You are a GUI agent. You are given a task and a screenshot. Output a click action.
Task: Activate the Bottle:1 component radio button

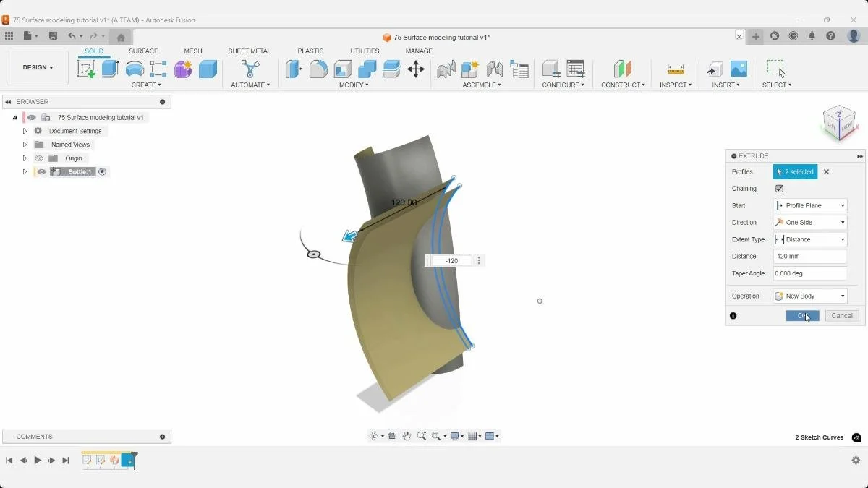click(x=102, y=172)
